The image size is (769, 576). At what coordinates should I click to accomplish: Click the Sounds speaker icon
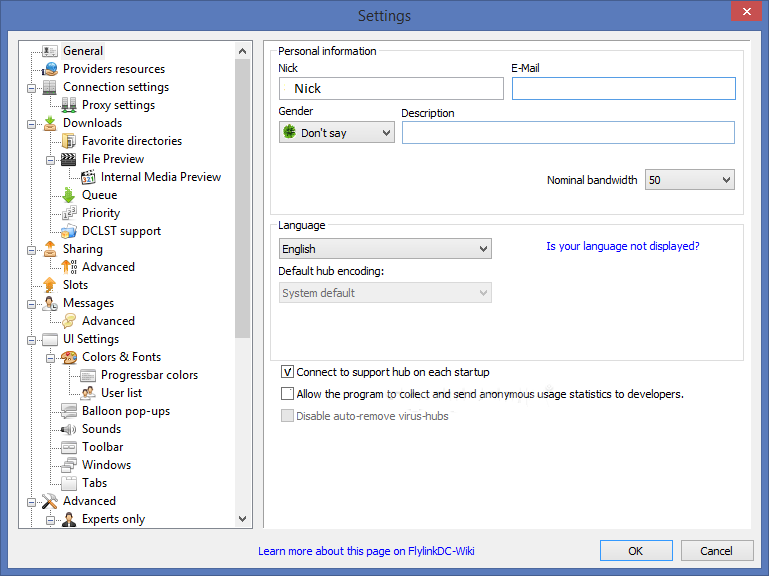point(69,429)
